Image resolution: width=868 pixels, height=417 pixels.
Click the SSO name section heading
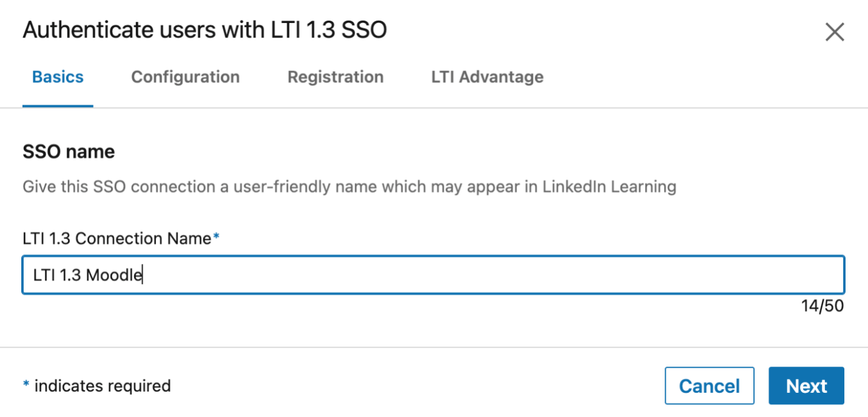click(x=68, y=151)
